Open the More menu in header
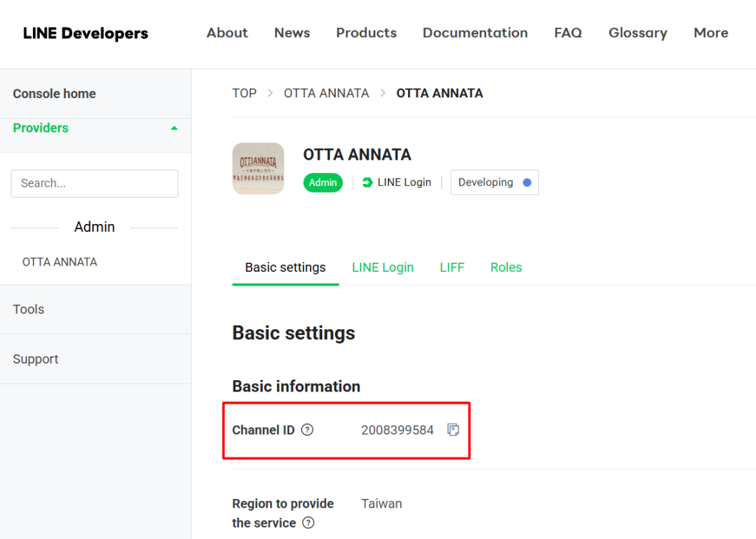Image resolution: width=756 pixels, height=539 pixels. tap(710, 33)
